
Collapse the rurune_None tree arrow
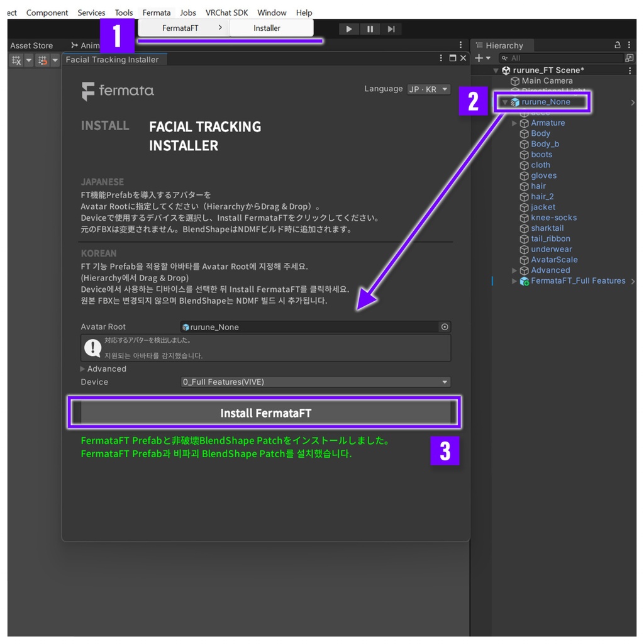(505, 103)
